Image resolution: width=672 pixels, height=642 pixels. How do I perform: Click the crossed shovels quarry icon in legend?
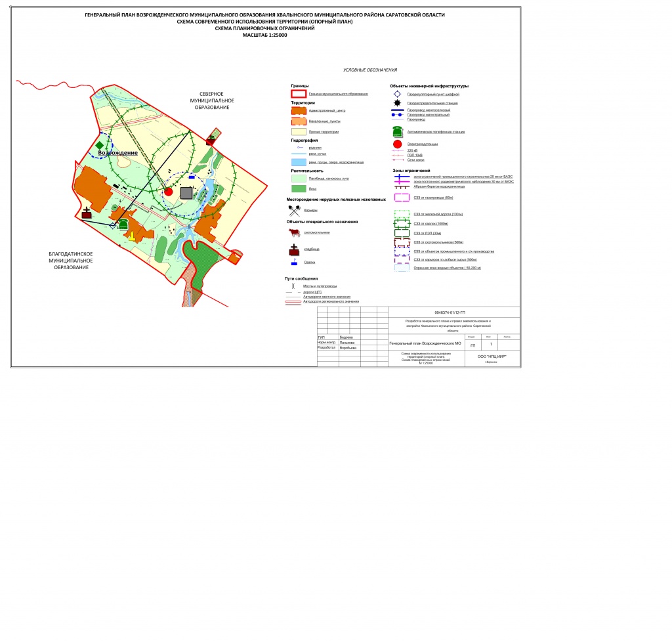pyautogui.click(x=295, y=211)
